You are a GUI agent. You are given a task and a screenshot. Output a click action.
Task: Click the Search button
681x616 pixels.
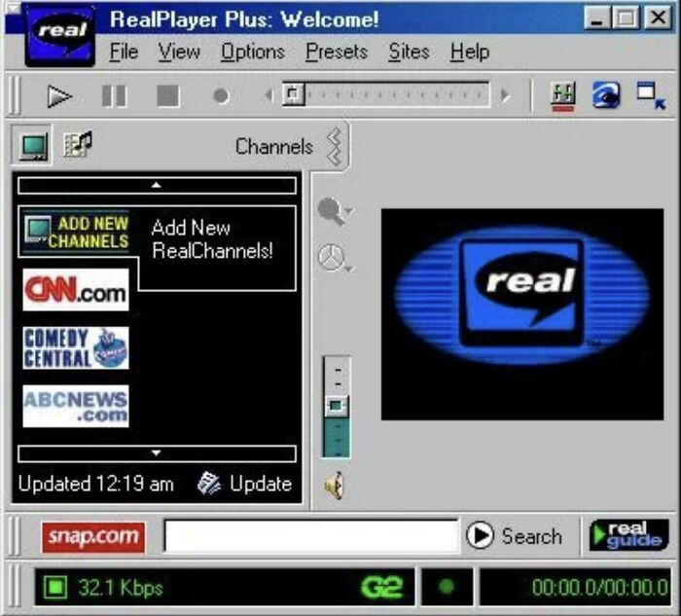515,536
